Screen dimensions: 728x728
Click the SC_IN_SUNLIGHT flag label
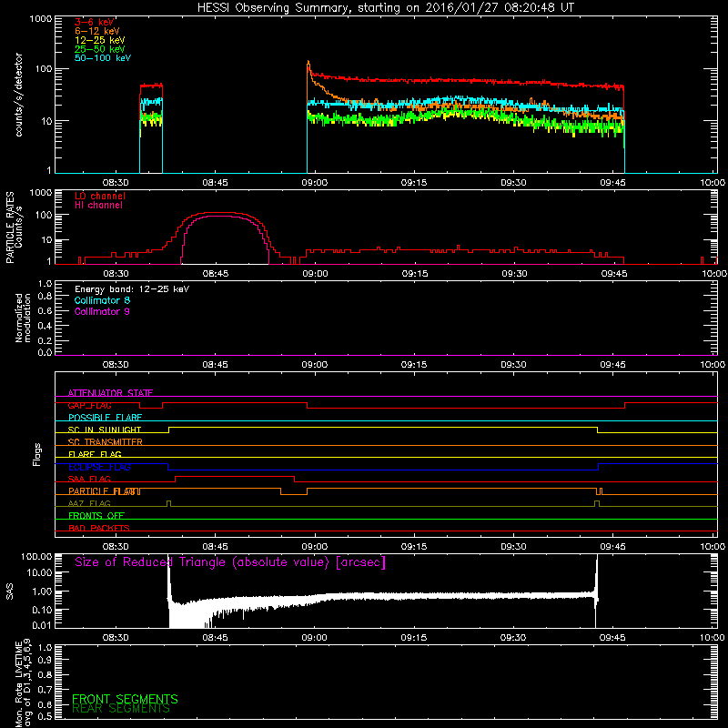(x=105, y=430)
